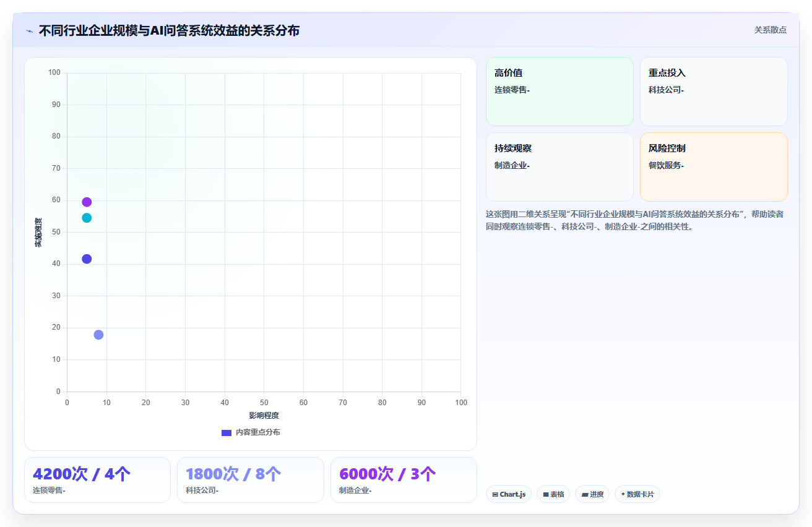The image size is (812, 527).
Task: Click 科技公司- under the 1800次 stat
Action: click(x=202, y=491)
